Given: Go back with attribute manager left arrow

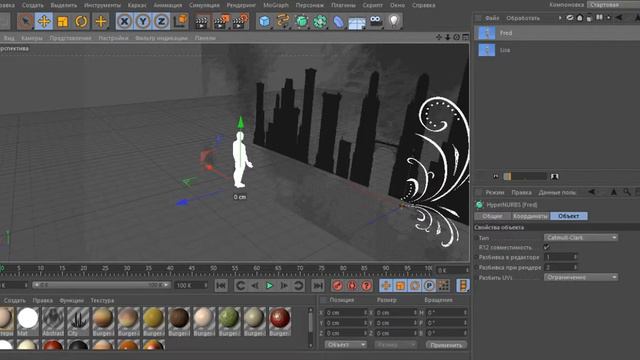Looking at the screenshot, I should (x=592, y=192).
